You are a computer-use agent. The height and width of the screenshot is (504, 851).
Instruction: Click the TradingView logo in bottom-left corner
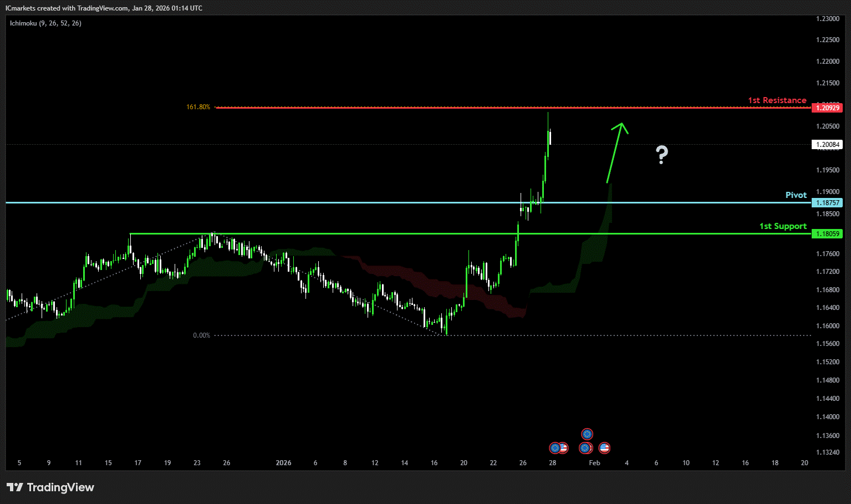point(50,487)
